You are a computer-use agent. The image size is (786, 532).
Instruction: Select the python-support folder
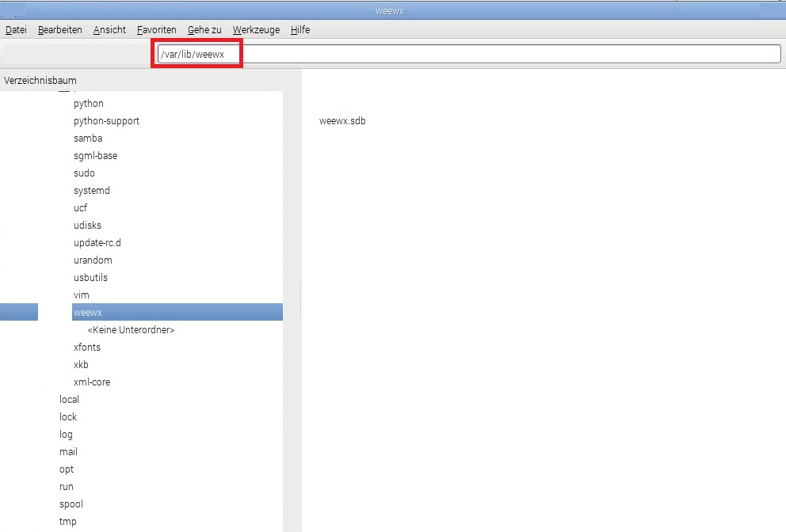click(106, 121)
